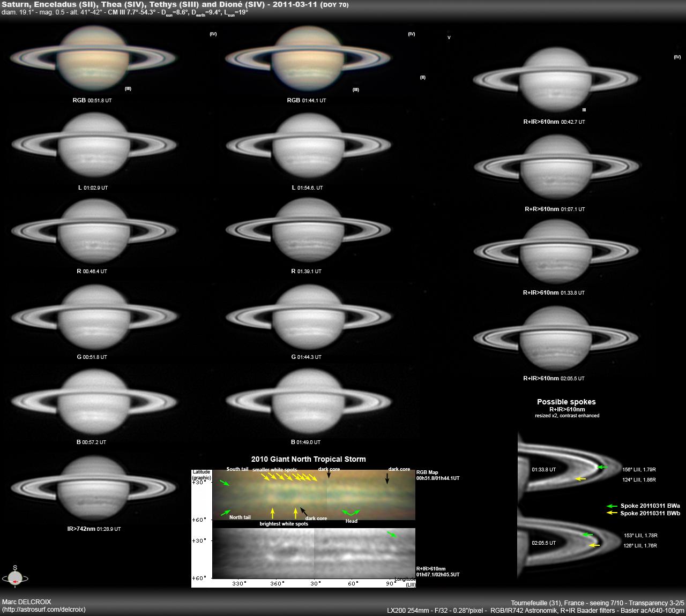Screen dimensions: 686x616
Task: Click the 'Head' label on the map
Action: [x=351, y=521]
